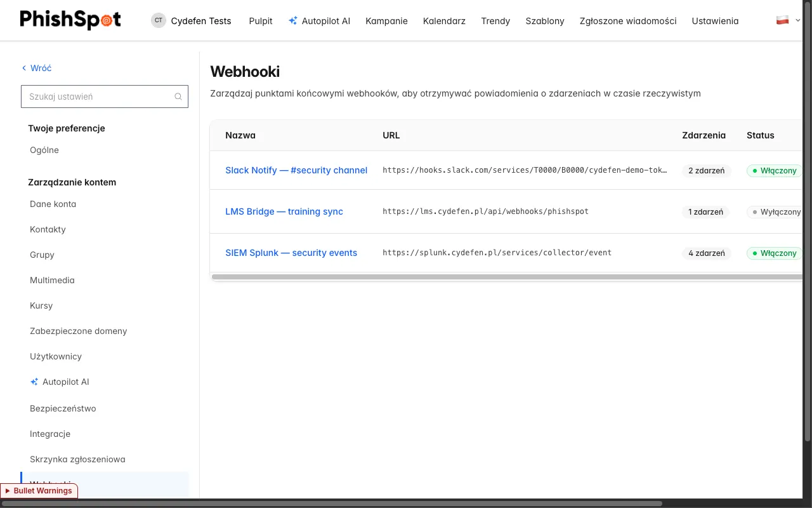The width and height of the screenshot is (812, 508).
Task: Select Multimedia in settings sidebar
Action: [52, 280]
